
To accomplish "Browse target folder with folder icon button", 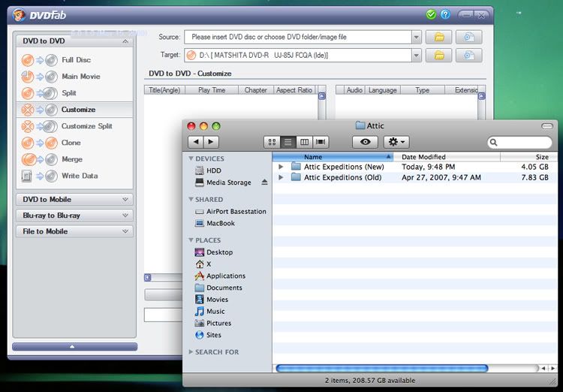I will pos(439,56).
